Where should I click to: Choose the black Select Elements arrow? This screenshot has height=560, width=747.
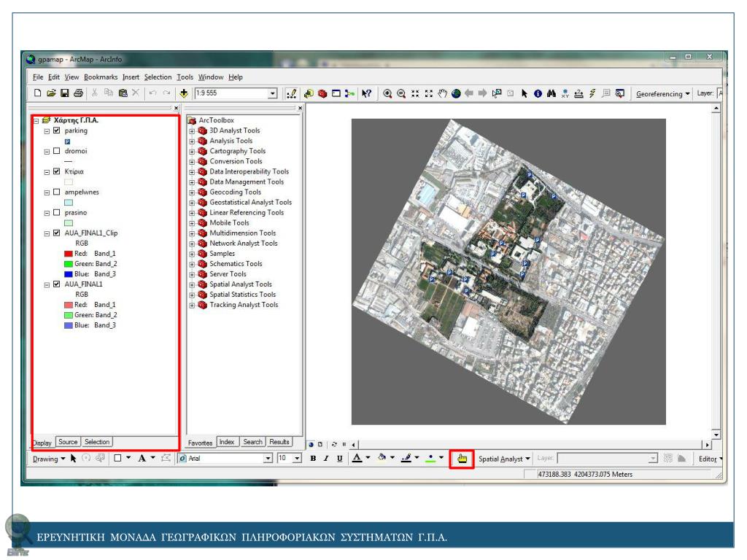tap(525, 94)
